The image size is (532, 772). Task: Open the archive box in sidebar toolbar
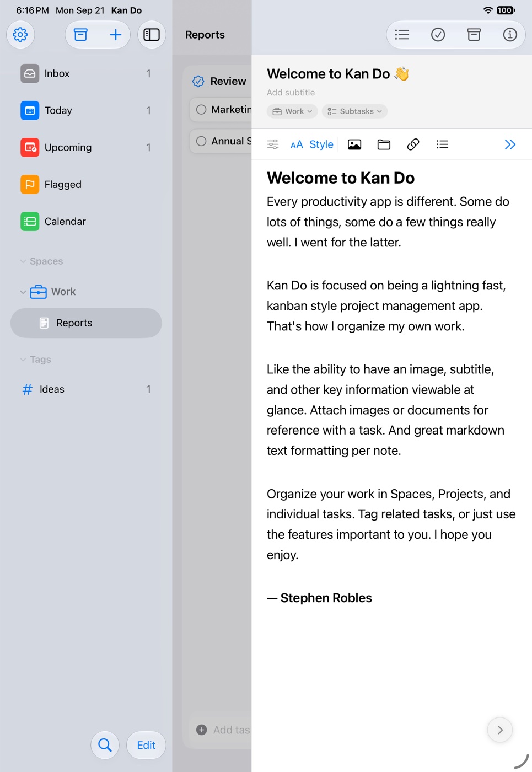tap(80, 35)
